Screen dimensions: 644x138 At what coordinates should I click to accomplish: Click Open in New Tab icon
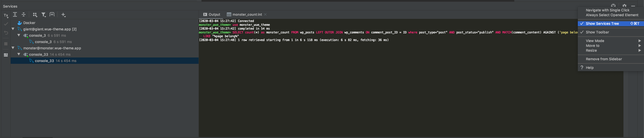coord(52,15)
